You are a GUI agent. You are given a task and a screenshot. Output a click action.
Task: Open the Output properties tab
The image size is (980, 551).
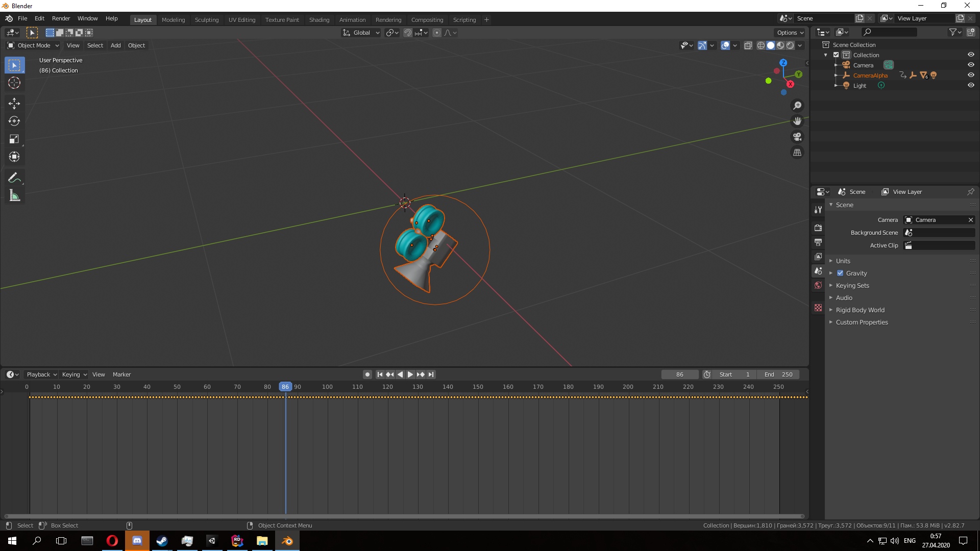818,242
